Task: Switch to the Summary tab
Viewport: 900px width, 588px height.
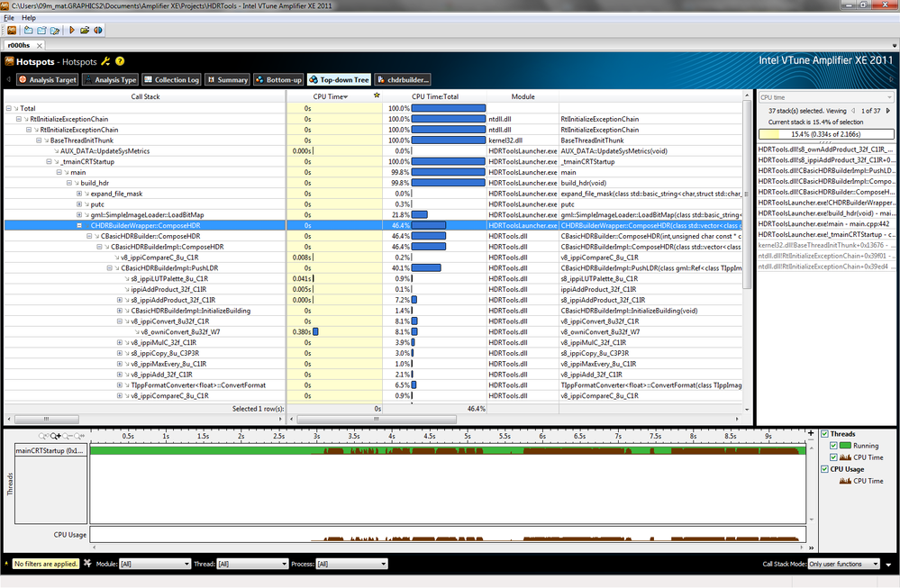Action: tap(227, 80)
